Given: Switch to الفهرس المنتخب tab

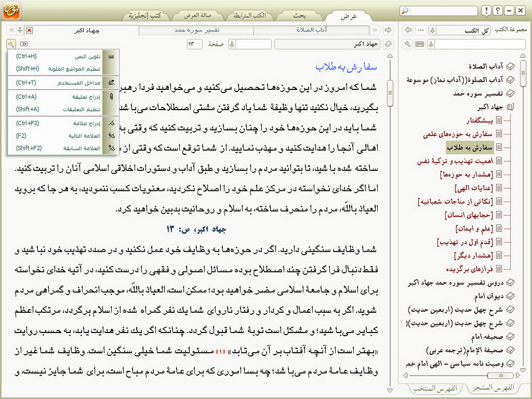Looking at the screenshot, I should pyautogui.click(x=435, y=388).
